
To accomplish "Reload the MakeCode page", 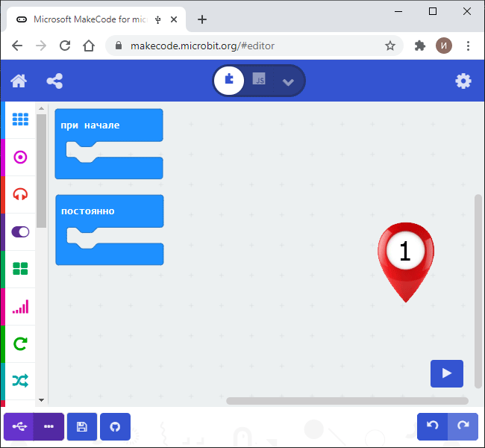I will (65, 46).
